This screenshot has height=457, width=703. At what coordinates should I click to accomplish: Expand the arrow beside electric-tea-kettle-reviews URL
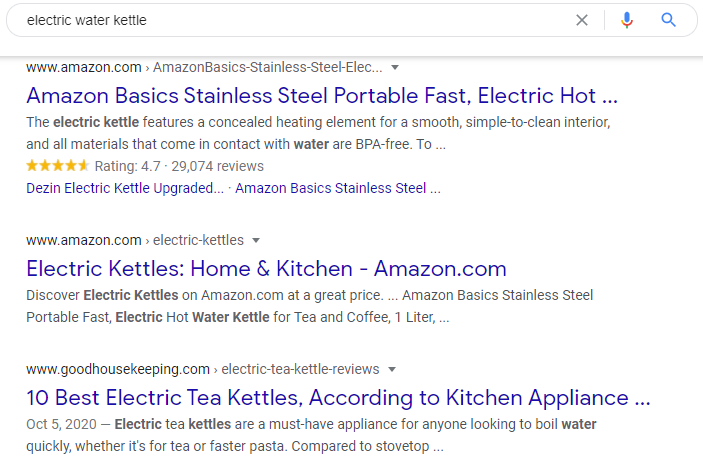392,370
